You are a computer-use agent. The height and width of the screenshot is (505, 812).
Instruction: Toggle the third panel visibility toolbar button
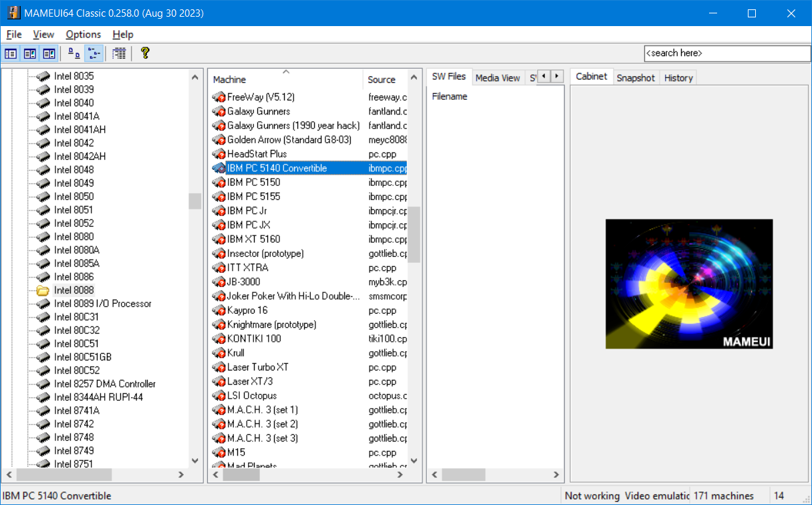click(x=49, y=54)
